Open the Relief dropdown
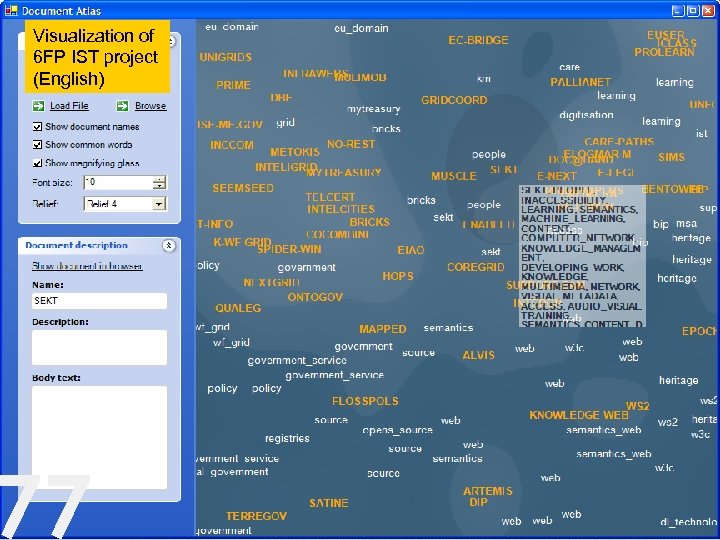The height and width of the screenshot is (540, 720). tap(159, 204)
